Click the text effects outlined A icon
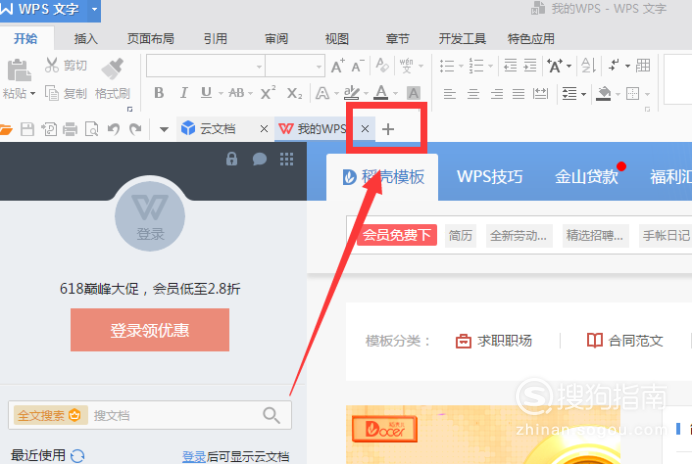This screenshot has width=692, height=464. pos(322,93)
